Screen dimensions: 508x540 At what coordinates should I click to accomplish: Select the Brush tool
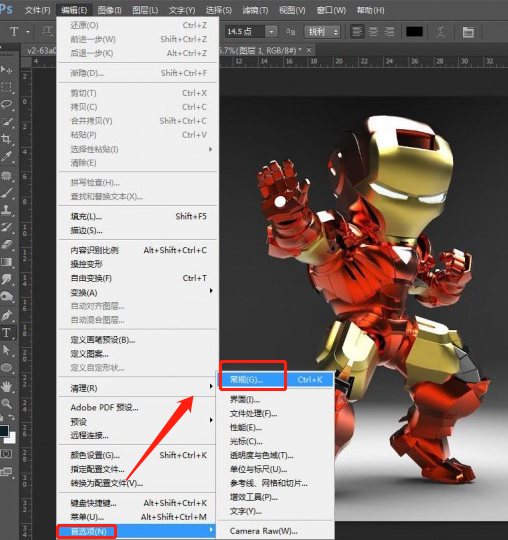click(6, 193)
